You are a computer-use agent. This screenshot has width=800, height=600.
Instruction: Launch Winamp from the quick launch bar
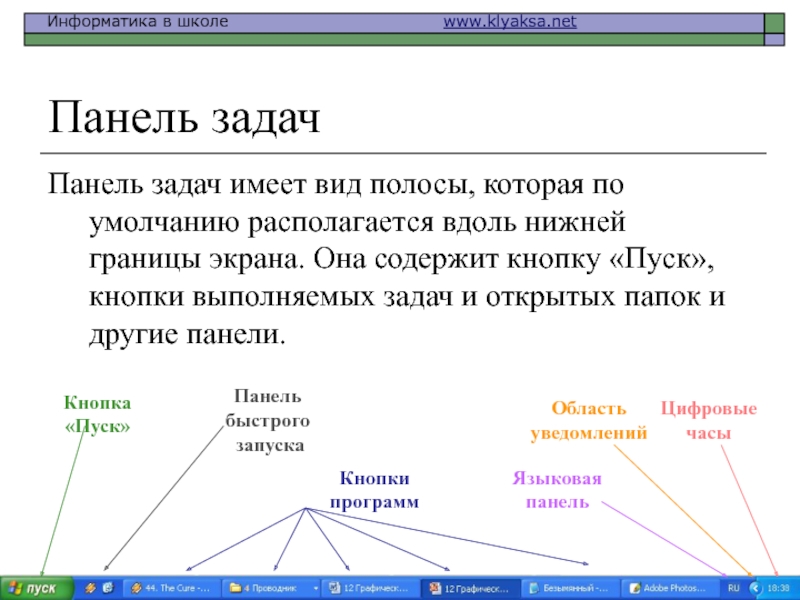tap(91, 588)
